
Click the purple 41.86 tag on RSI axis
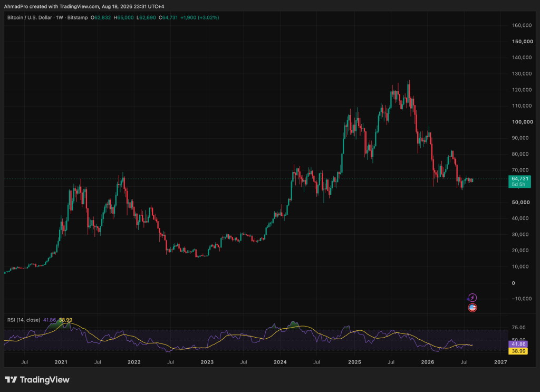tap(518, 344)
